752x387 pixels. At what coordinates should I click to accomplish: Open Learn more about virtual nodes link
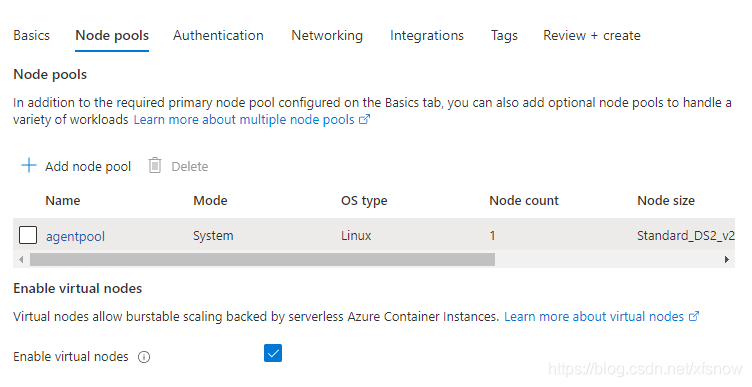(x=594, y=317)
